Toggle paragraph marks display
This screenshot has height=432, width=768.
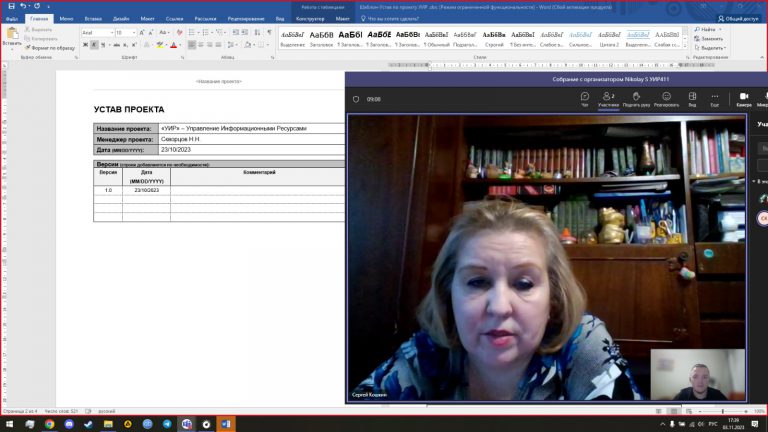268,32
